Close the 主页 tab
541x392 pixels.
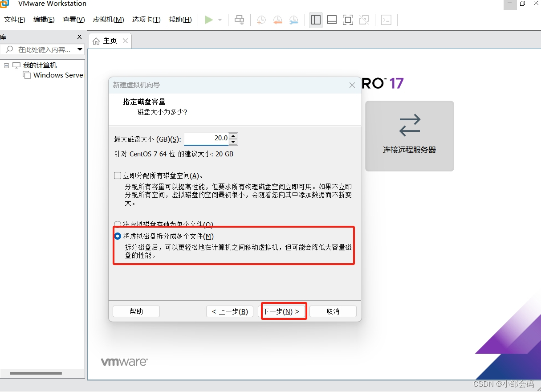pyautogui.click(x=125, y=41)
